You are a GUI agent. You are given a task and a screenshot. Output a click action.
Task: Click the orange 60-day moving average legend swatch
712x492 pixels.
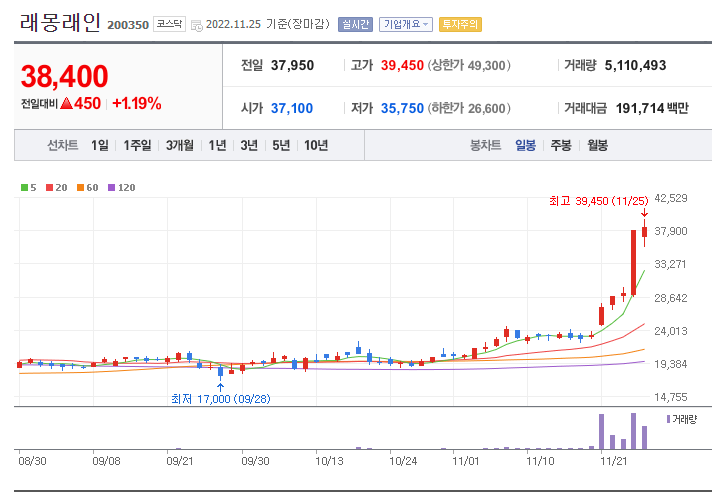(80, 187)
